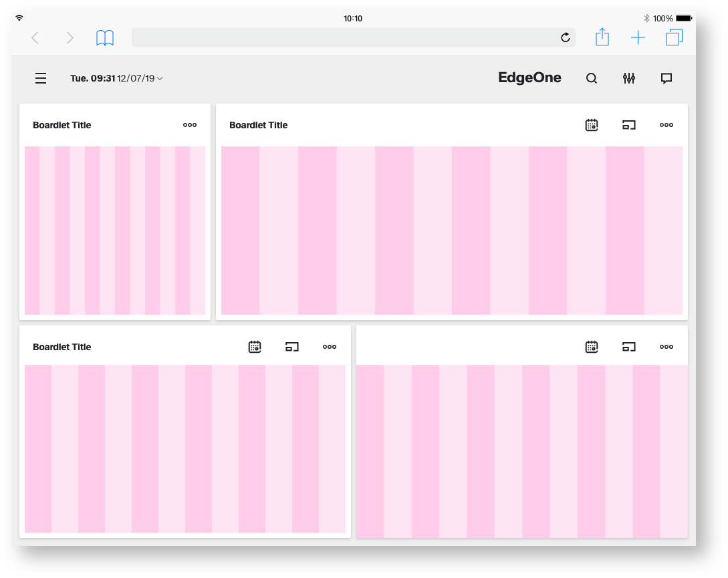This screenshot has width=728, height=578.
Task: Open more options on bottom-right boardlet
Action: [x=666, y=347]
